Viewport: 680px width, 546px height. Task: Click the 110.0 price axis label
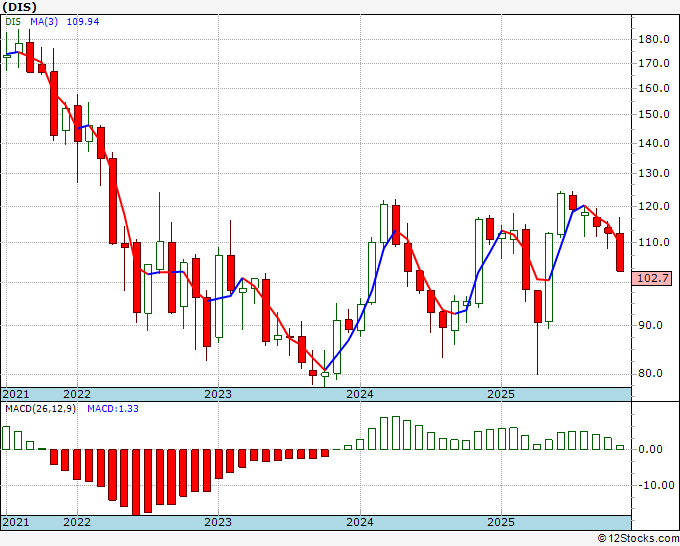[x=654, y=242]
